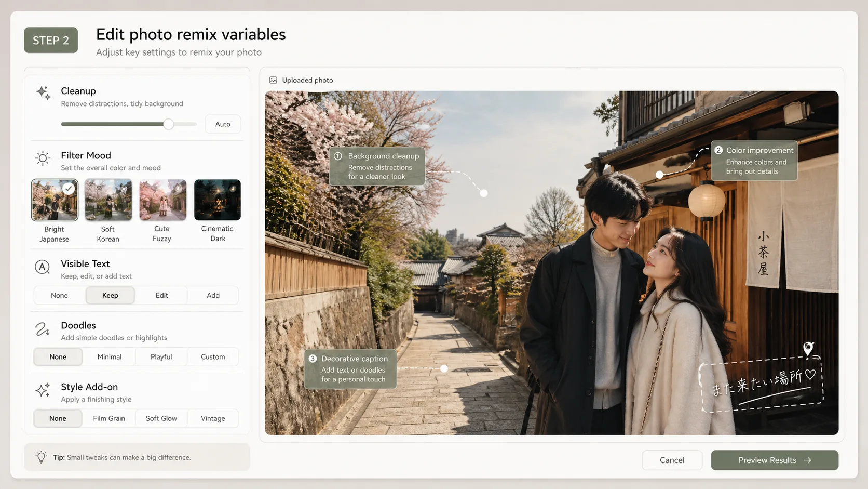
Task: Click the location pin marker on the photo
Action: click(807, 349)
